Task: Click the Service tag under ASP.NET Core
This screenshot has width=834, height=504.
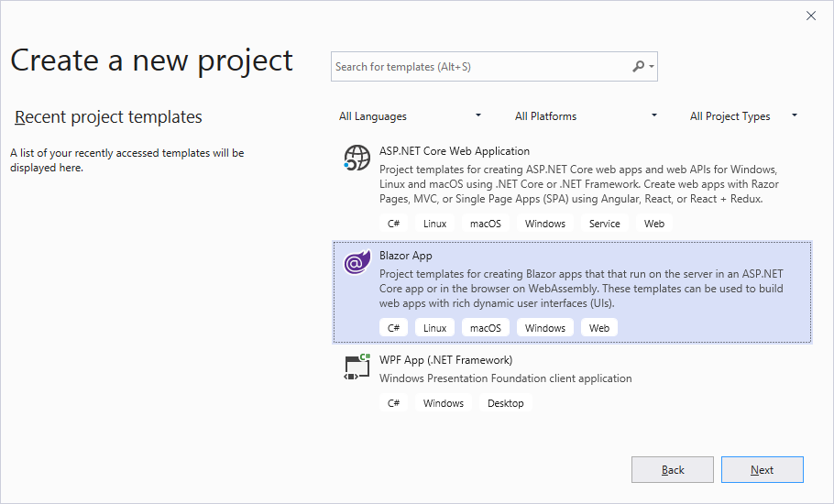Action: click(605, 224)
